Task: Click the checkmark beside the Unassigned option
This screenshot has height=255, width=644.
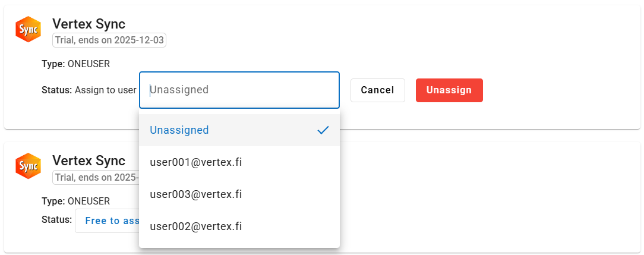Action: click(x=323, y=130)
